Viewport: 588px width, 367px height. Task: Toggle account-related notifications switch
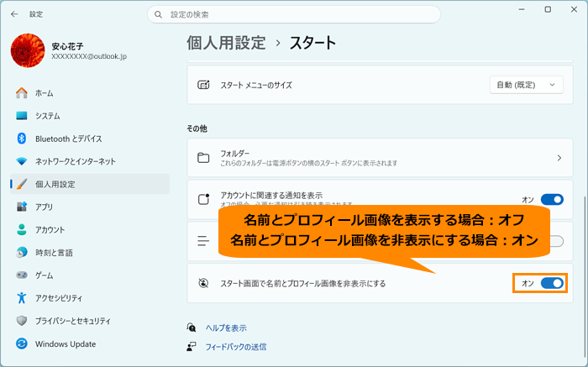pyautogui.click(x=552, y=199)
